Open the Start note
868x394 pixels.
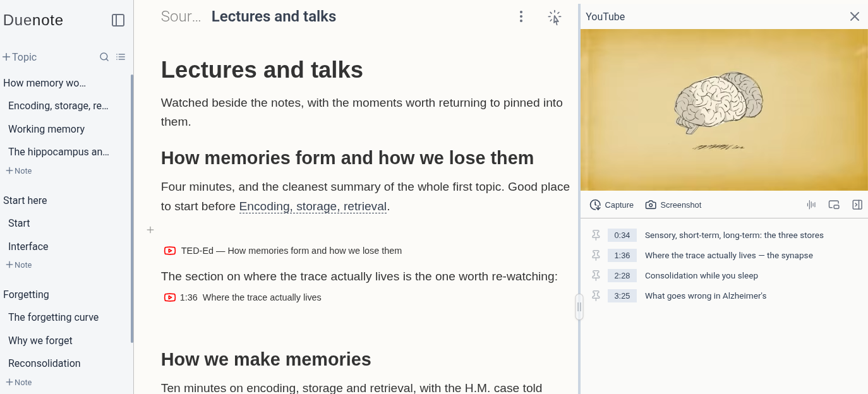[x=19, y=223]
